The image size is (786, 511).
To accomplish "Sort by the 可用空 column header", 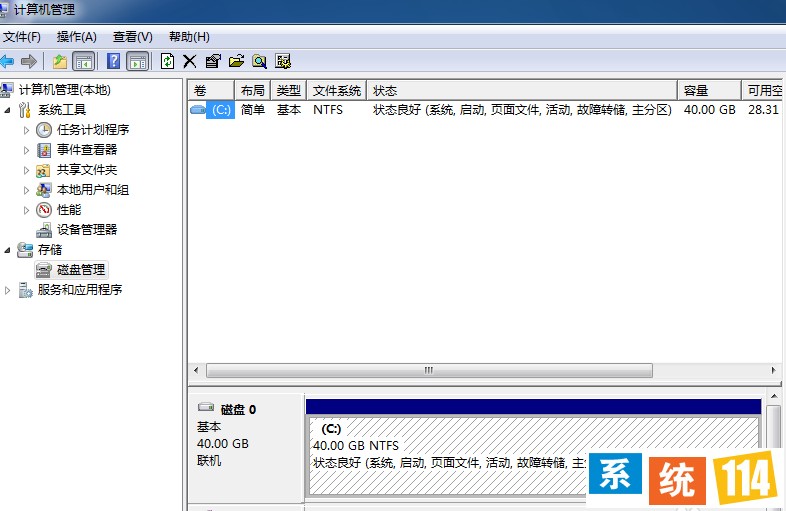I will click(x=764, y=91).
